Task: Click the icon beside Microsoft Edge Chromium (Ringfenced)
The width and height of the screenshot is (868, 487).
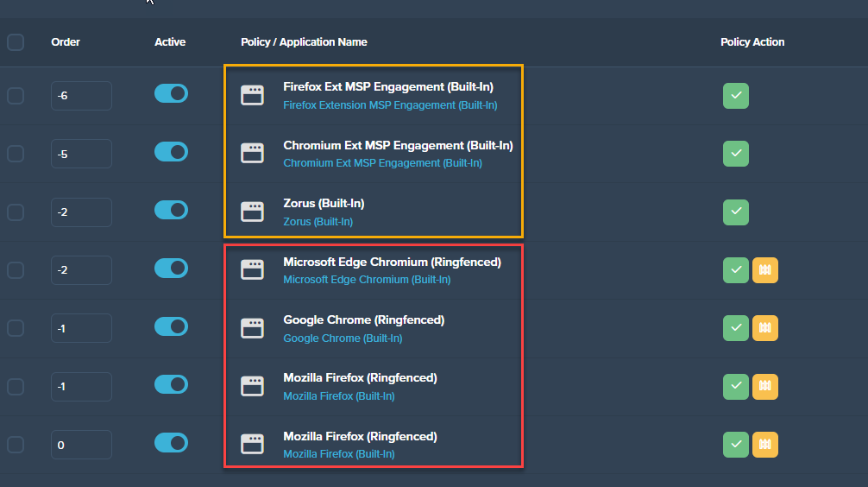Action: [x=252, y=269]
